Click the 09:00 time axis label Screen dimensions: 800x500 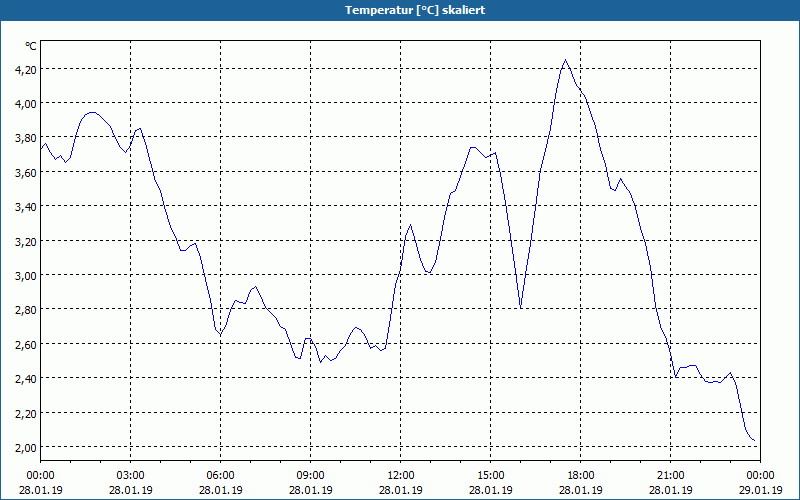310,476
